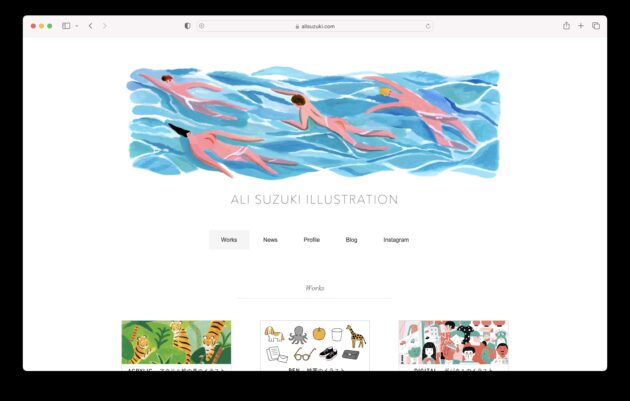Screen dimensions: 630x401
Task: Add a new tab with the plus icon
Action: tap(581, 26)
